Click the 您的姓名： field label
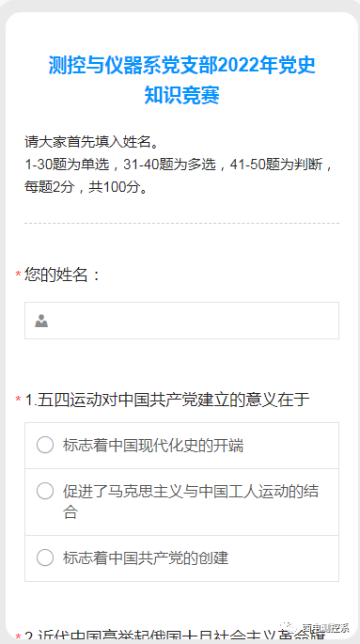 tap(62, 275)
